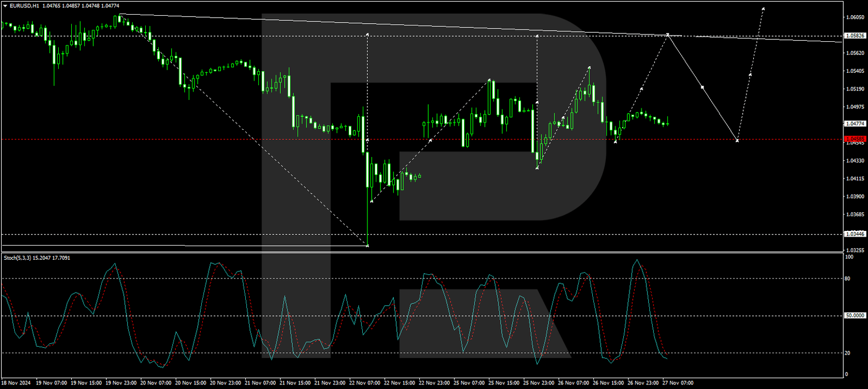This screenshot has width=868, height=389.
Task: Click the 22 Nov 07:00 timestamp label
Action: point(364,383)
